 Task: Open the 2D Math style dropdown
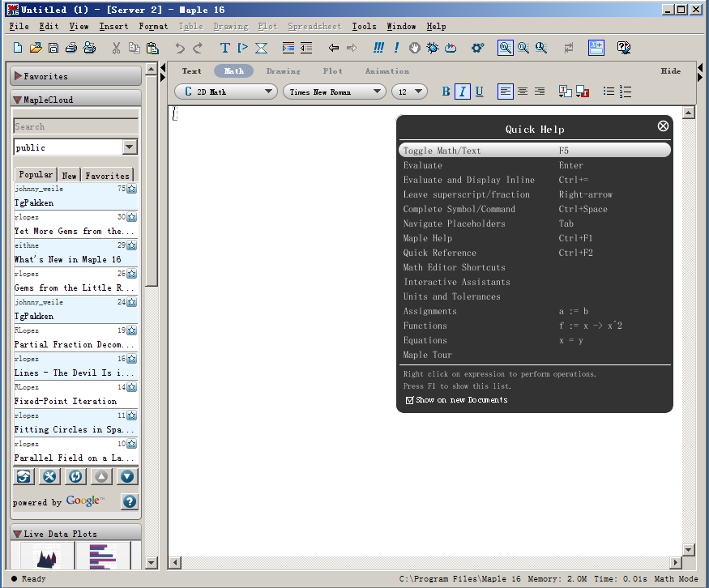tap(225, 92)
